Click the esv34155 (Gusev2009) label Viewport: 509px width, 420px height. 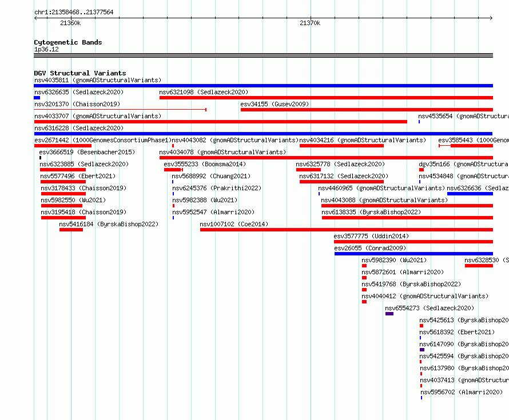[x=275, y=104]
